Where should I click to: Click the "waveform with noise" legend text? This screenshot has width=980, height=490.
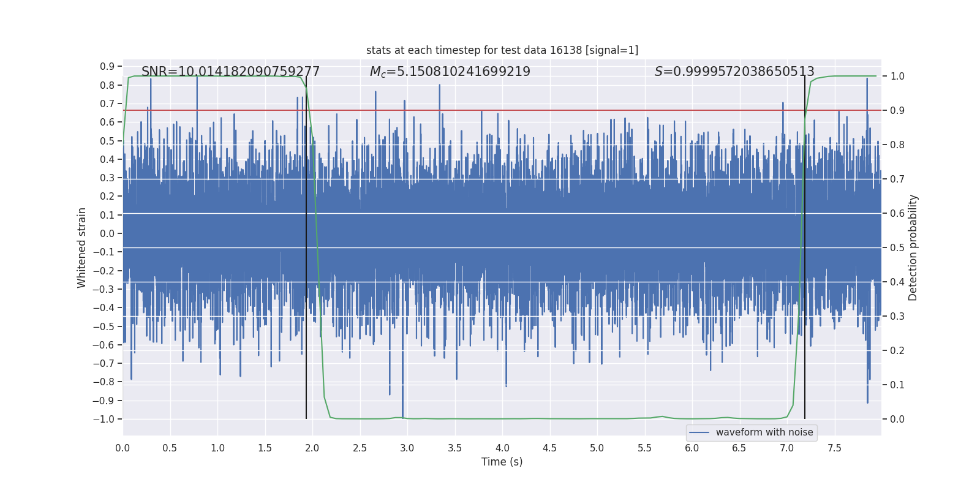(x=764, y=432)
